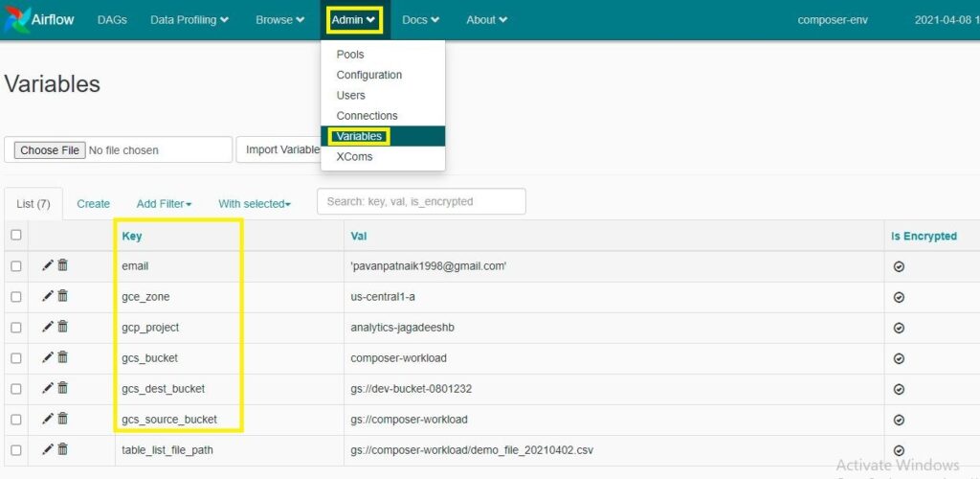Image resolution: width=980 pixels, height=479 pixels.
Task: Edit the gcs_dest_bucket variable entry
Action: [x=48, y=388]
